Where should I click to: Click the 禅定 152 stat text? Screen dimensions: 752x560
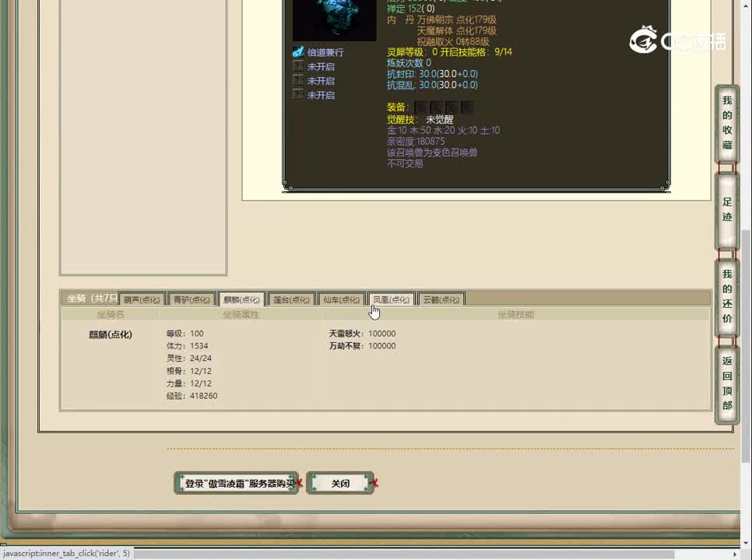click(x=410, y=8)
